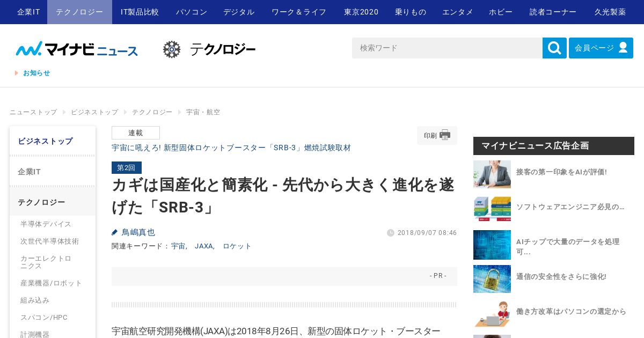Open the 働き方改革 article thumbnail
644x338 pixels.
(x=492, y=314)
